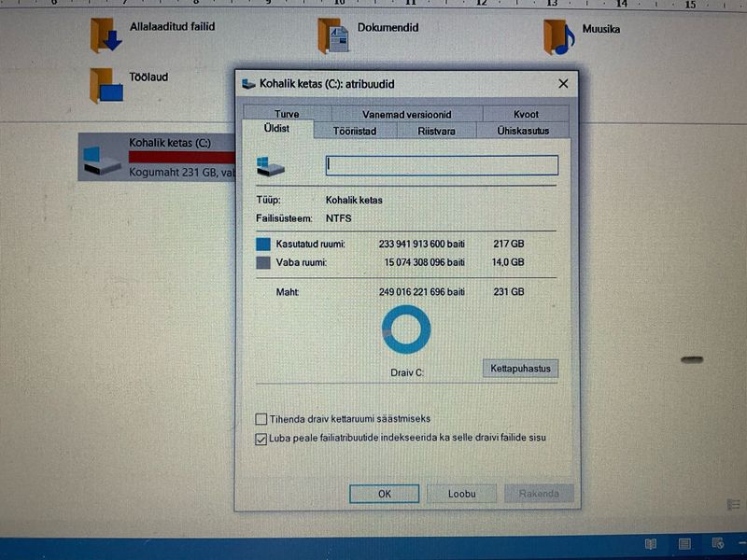Select the Üldist tab
This screenshot has height=560, width=747.
coord(277,129)
